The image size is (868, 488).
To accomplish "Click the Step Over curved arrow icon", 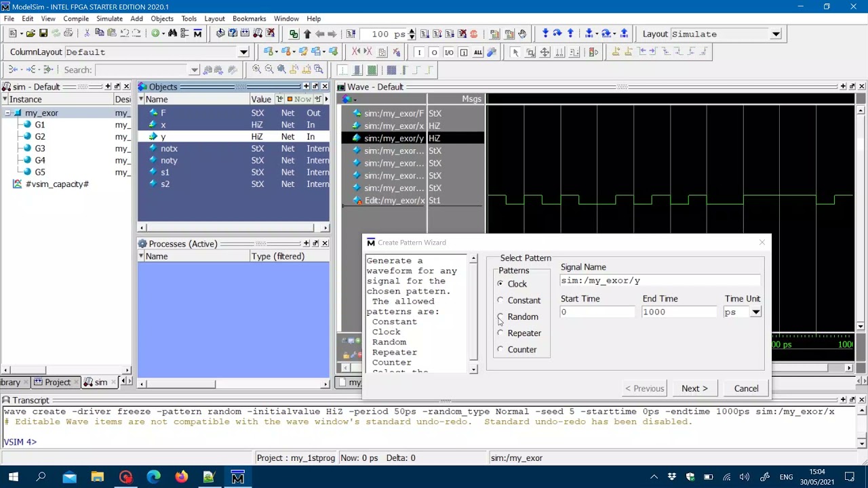I will coord(557,34).
